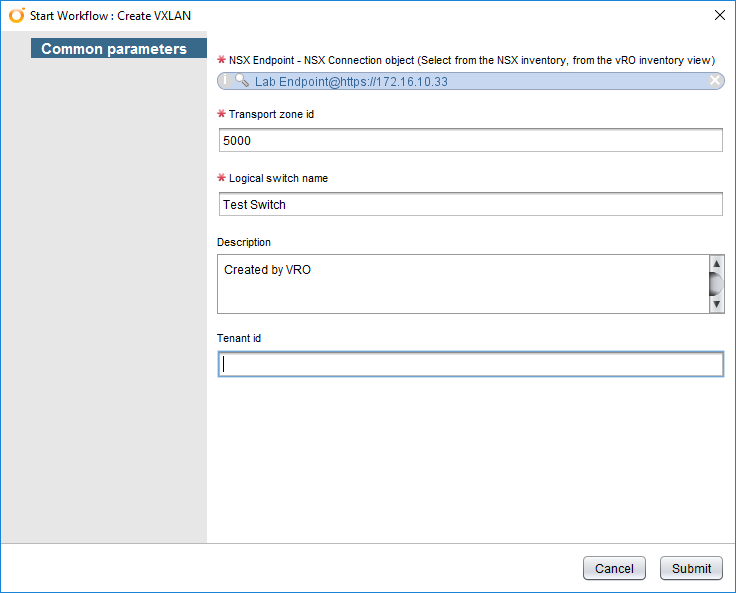Click the info icon in NSX Endpoint field
This screenshot has height=593, width=736.
226,81
